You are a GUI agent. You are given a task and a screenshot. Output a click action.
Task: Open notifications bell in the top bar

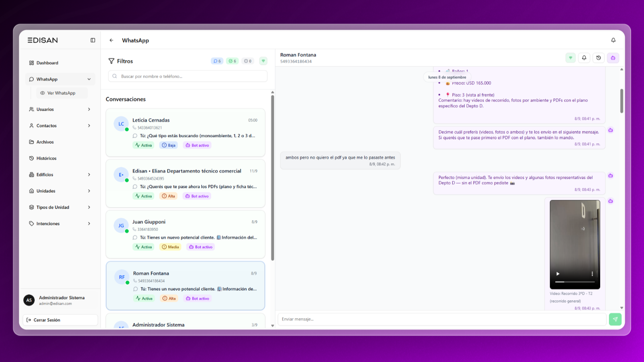(x=613, y=40)
